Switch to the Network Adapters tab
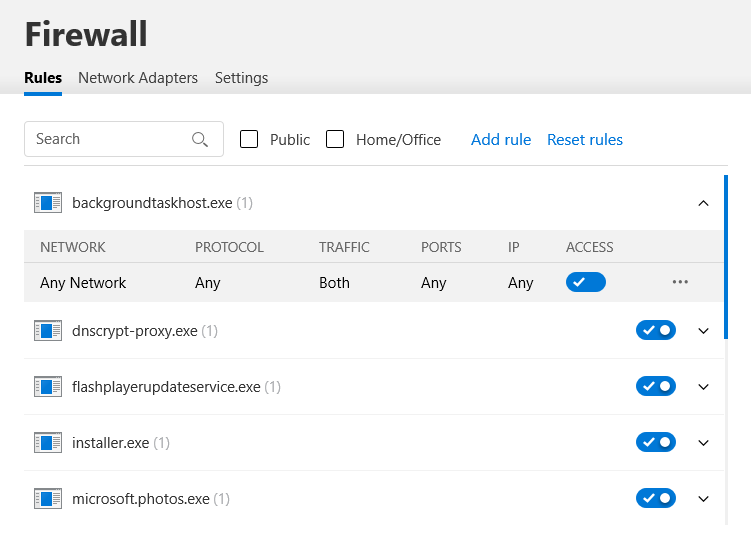Screen dimensions: 751x547 138,78
